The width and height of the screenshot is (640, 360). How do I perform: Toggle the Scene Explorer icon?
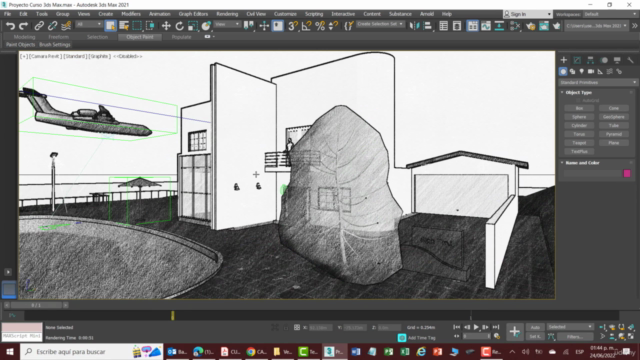click(x=443, y=26)
